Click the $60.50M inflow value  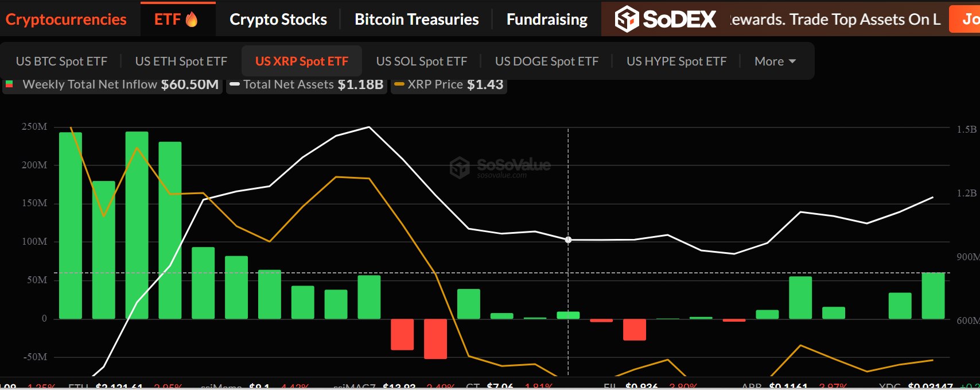(x=190, y=84)
